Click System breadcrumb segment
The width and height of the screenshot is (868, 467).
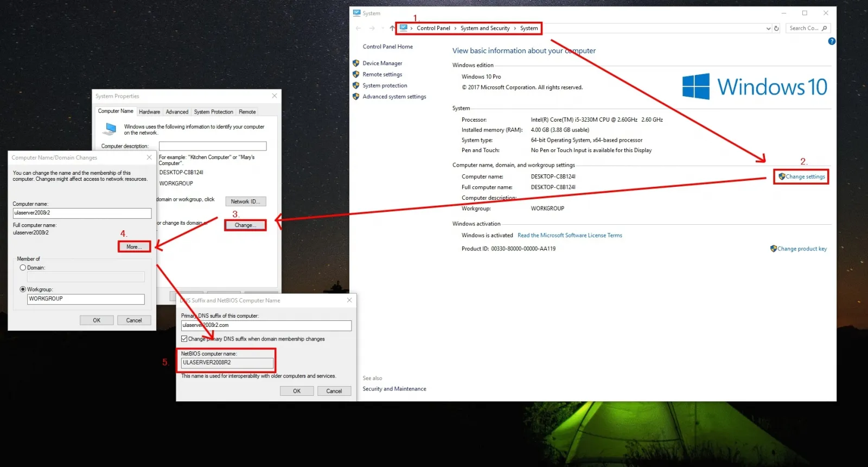529,28
